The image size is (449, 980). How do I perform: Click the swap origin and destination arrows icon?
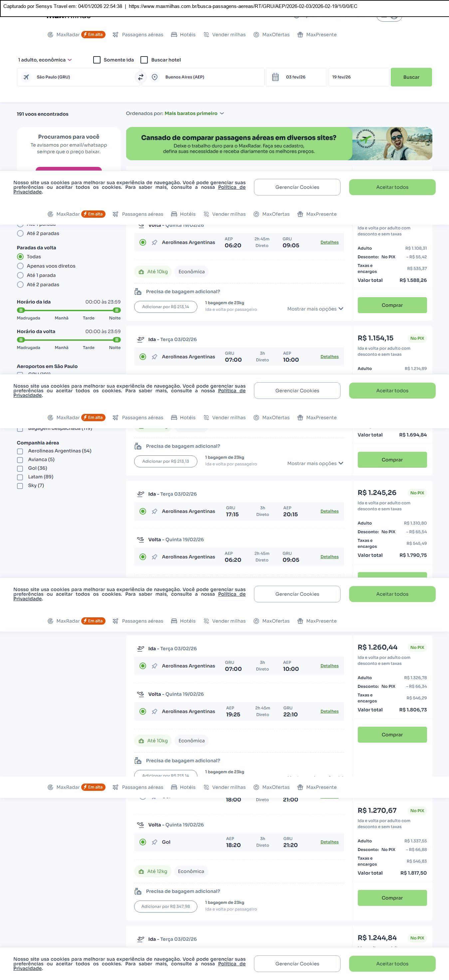(140, 77)
